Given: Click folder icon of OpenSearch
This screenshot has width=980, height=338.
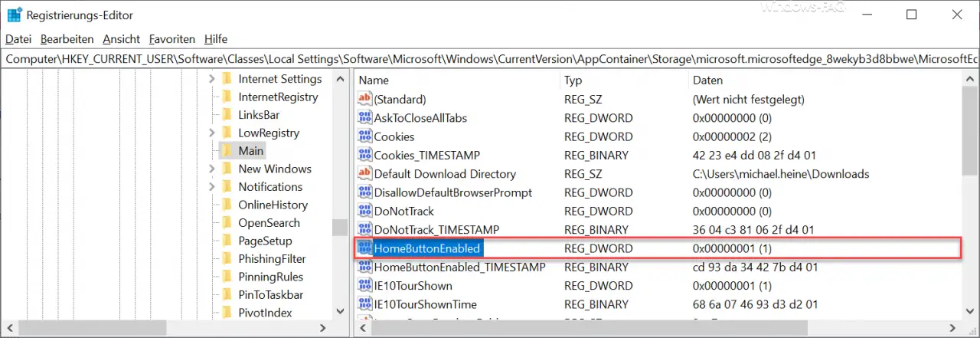Looking at the screenshot, I should 227,223.
